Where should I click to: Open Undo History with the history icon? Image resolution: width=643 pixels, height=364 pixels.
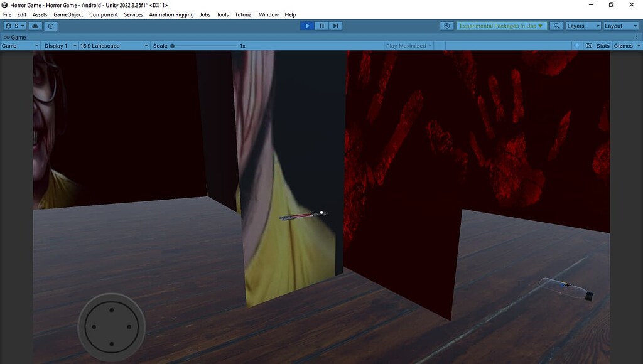point(446,26)
